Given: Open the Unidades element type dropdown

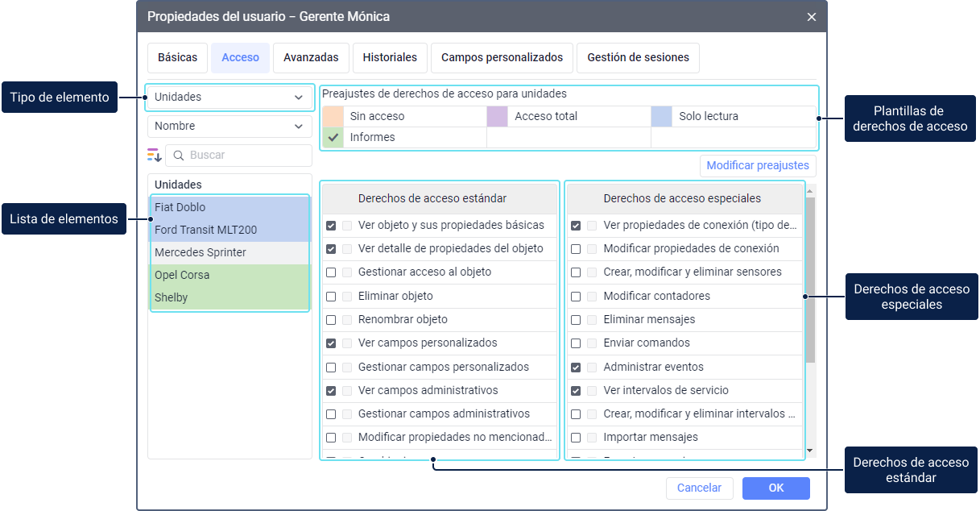Looking at the screenshot, I should (x=229, y=98).
